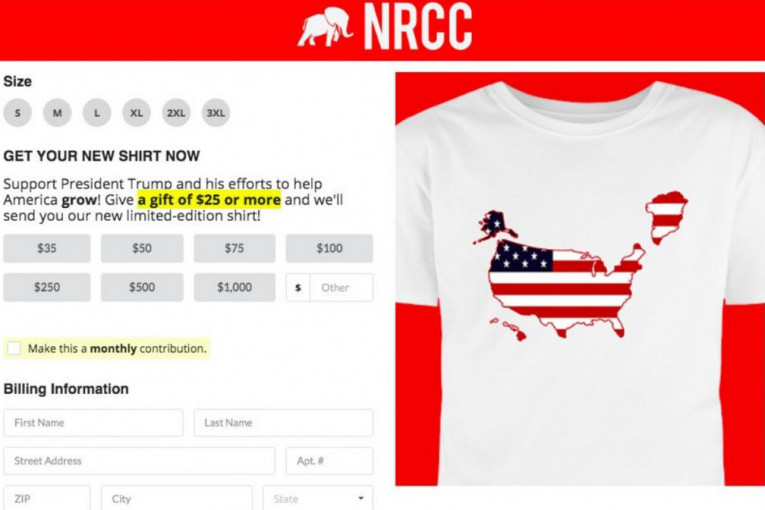
Task: Choose the $50 gift amount
Action: coord(142,248)
